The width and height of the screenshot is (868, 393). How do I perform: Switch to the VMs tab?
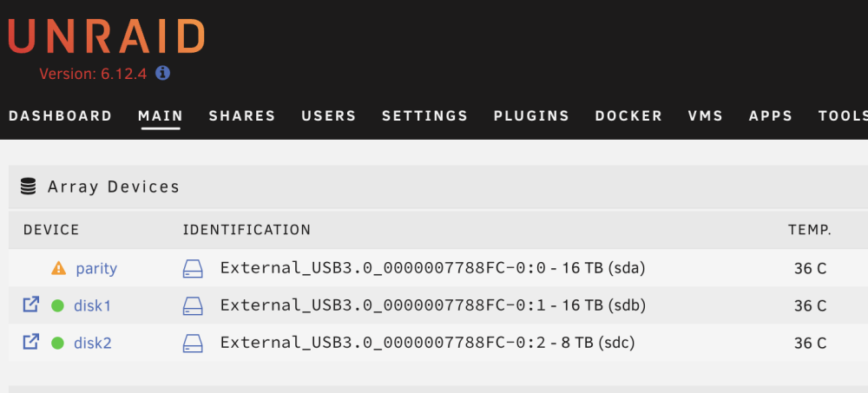(706, 115)
